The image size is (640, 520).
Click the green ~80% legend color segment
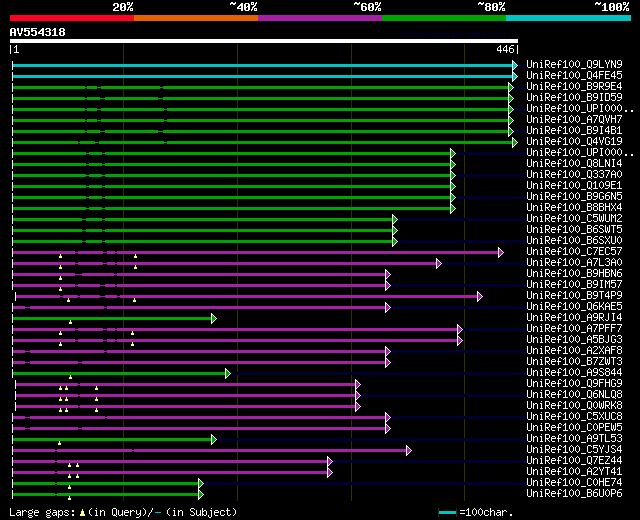444,18
